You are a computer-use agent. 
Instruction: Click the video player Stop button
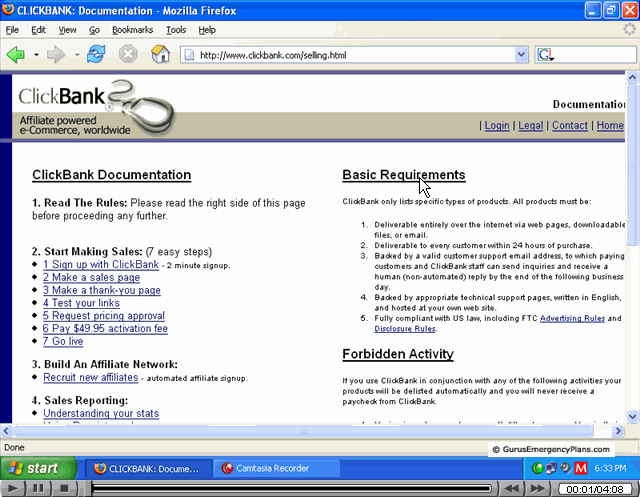pyautogui.click(x=64, y=488)
